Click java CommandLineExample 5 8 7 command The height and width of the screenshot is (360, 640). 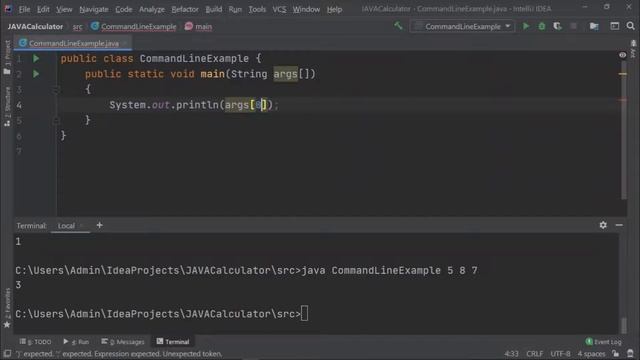390,271
